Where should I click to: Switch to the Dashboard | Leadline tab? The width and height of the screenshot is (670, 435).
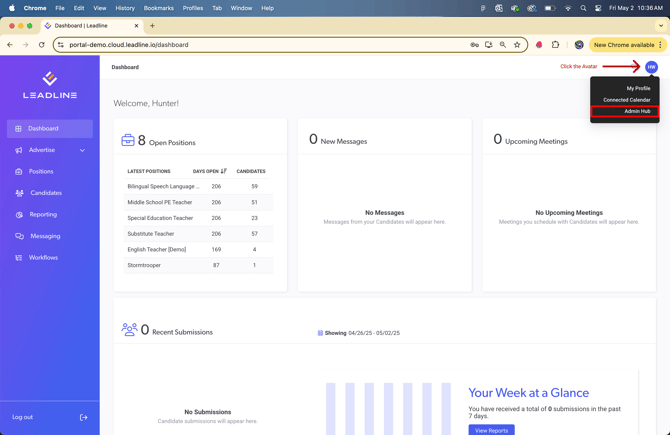pos(91,26)
